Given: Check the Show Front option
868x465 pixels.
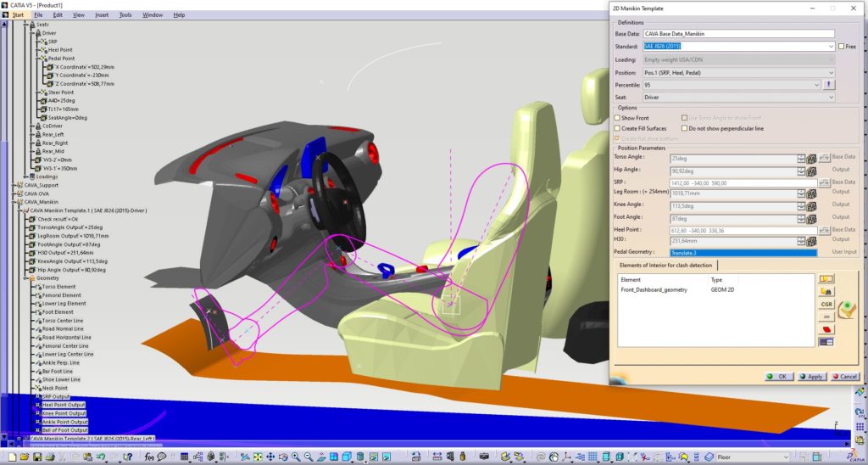Looking at the screenshot, I should click(x=617, y=118).
